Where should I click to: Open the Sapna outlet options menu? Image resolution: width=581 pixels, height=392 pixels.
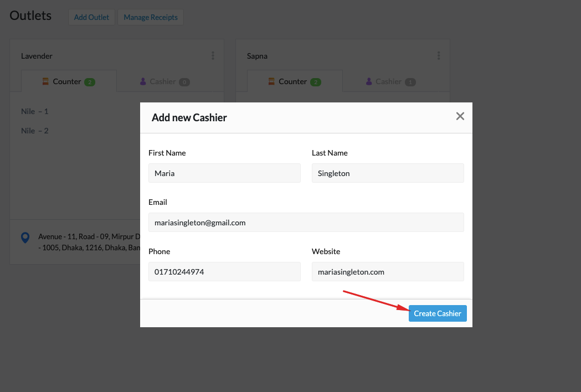click(x=439, y=55)
